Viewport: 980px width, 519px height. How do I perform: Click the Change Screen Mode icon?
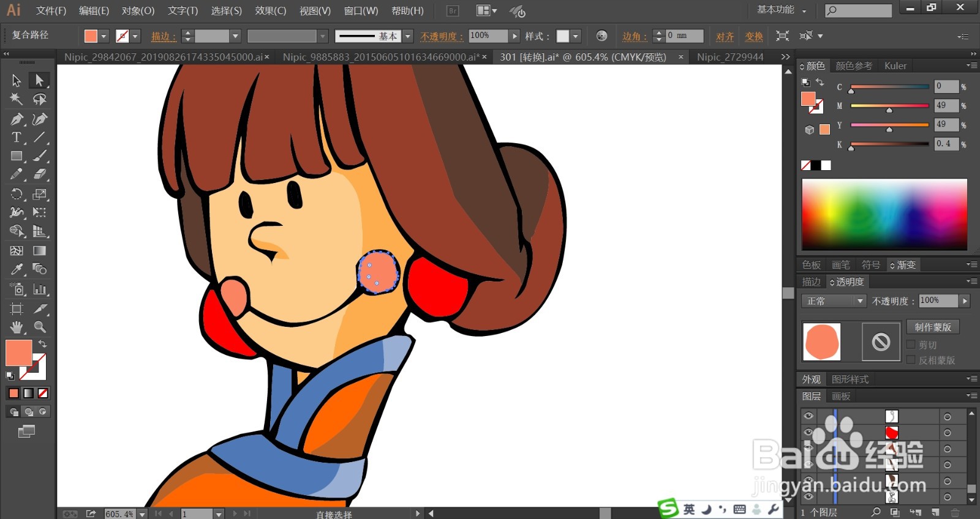pyautogui.click(x=26, y=431)
